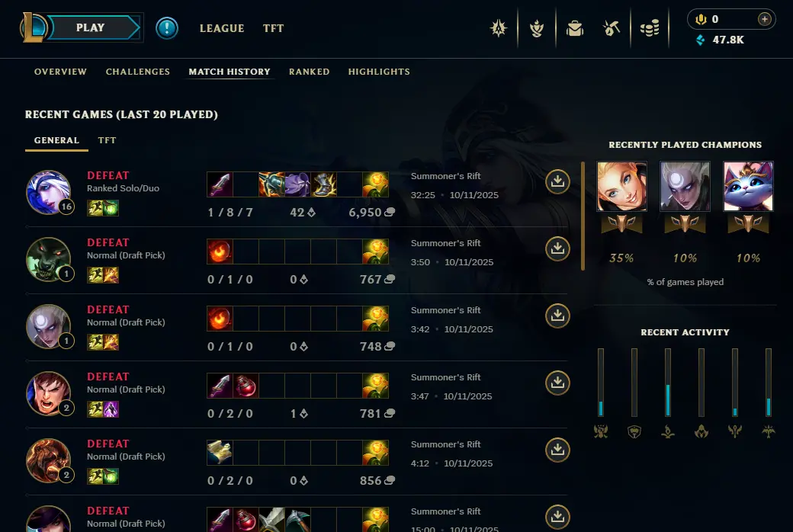Go to the Ranked profile tab
Image resolution: width=793 pixels, height=532 pixels.
(309, 72)
